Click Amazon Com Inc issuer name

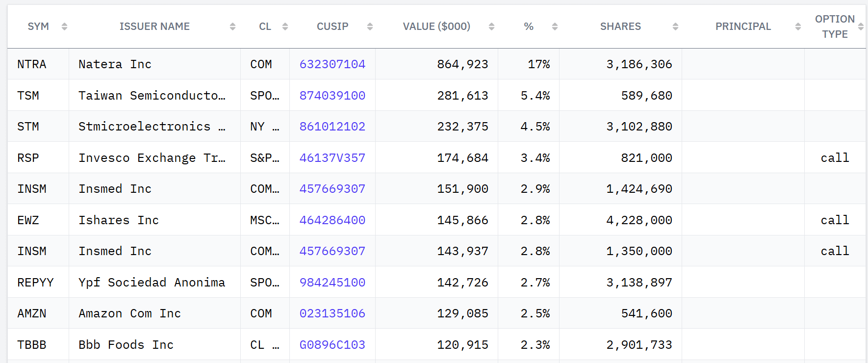click(x=130, y=313)
